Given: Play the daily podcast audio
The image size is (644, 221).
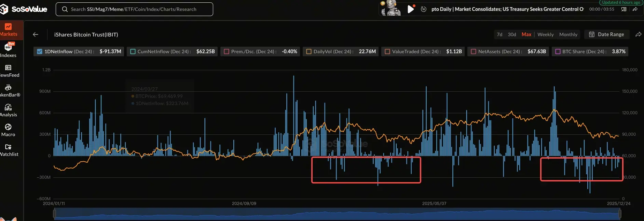Looking at the screenshot, I should [411, 9].
